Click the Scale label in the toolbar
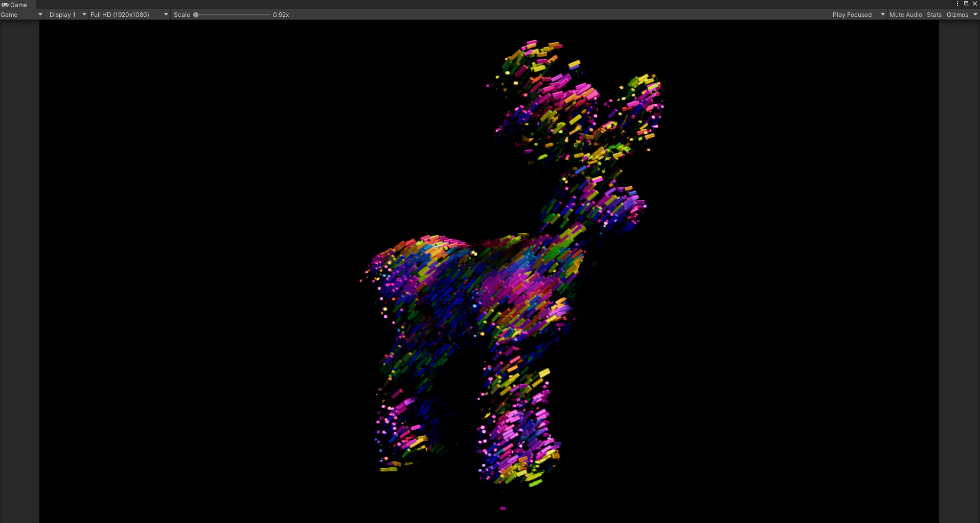980x523 pixels. point(181,14)
